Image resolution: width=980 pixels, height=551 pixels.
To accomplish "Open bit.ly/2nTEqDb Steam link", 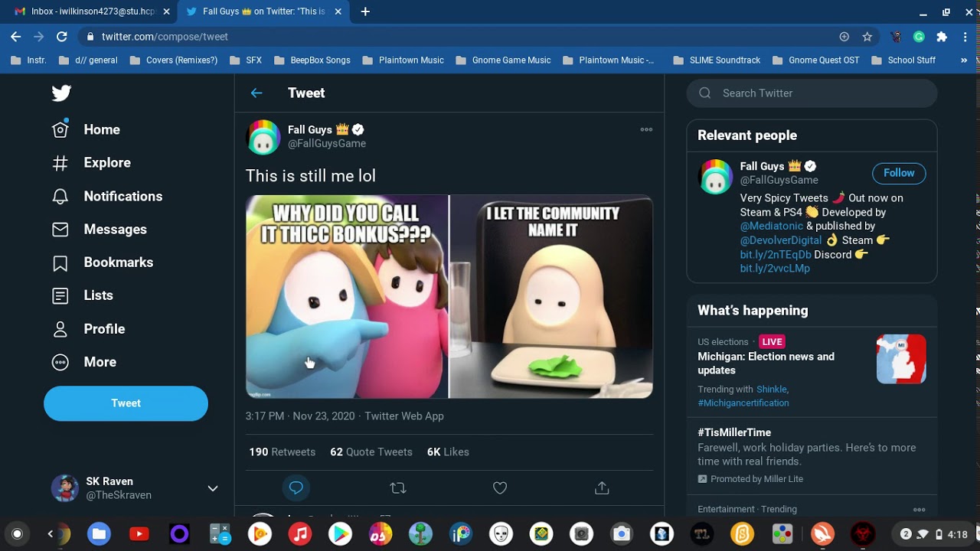I will tap(776, 255).
